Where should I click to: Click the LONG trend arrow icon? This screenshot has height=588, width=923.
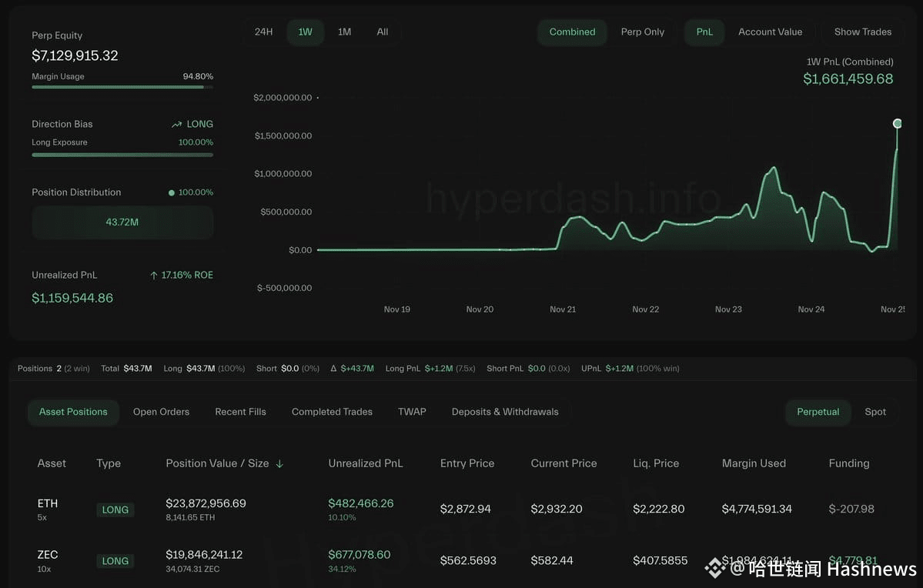point(176,124)
